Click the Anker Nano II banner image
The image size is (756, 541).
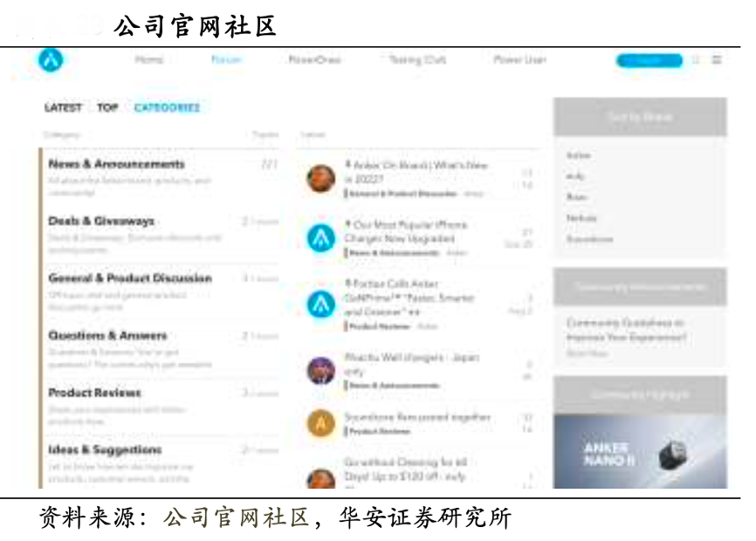point(639,451)
